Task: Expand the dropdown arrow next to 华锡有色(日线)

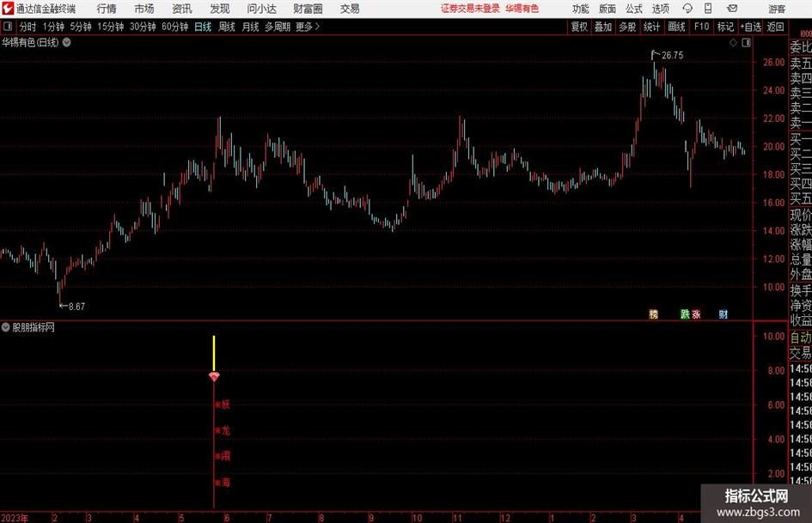Action: coord(67,42)
